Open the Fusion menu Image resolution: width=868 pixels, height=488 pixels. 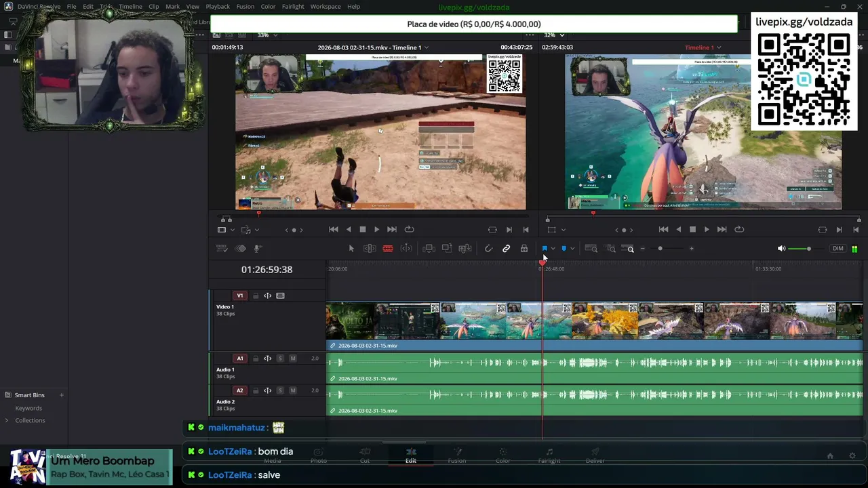(x=245, y=7)
